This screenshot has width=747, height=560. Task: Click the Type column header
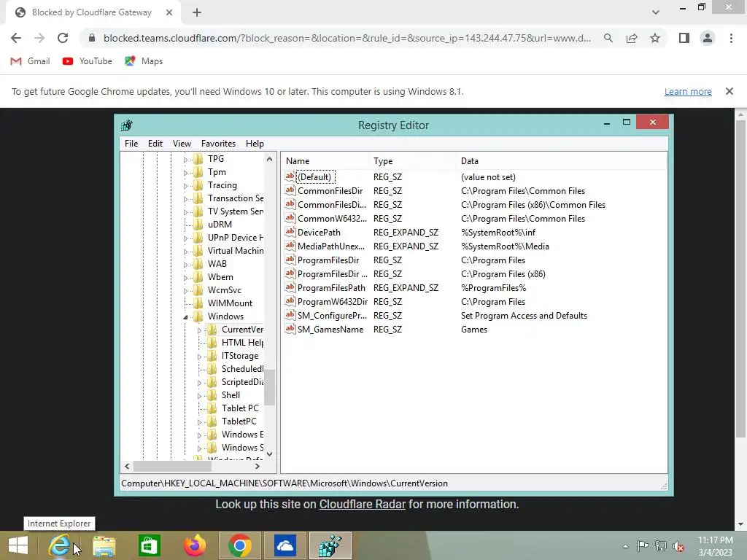pyautogui.click(x=413, y=161)
